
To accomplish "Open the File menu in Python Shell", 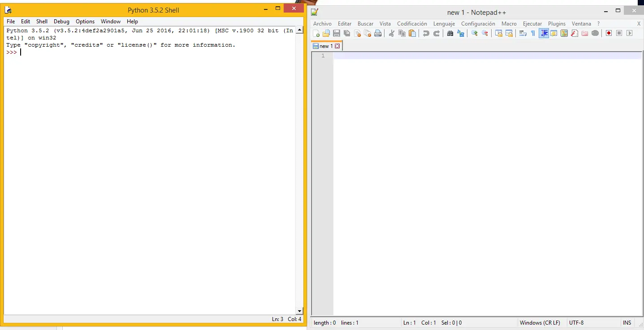I will pos(11,22).
